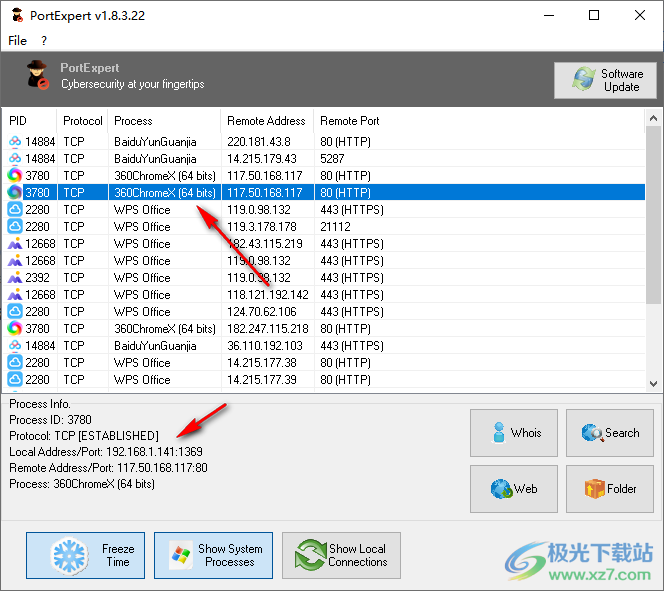The width and height of the screenshot is (664, 591).
Task: Select PID 2392 cell
Action: click(x=37, y=277)
